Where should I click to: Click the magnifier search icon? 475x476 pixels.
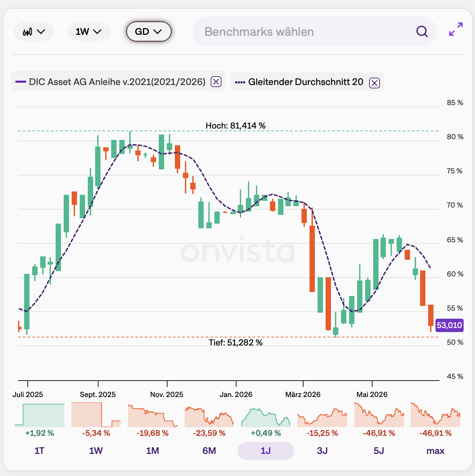[422, 32]
